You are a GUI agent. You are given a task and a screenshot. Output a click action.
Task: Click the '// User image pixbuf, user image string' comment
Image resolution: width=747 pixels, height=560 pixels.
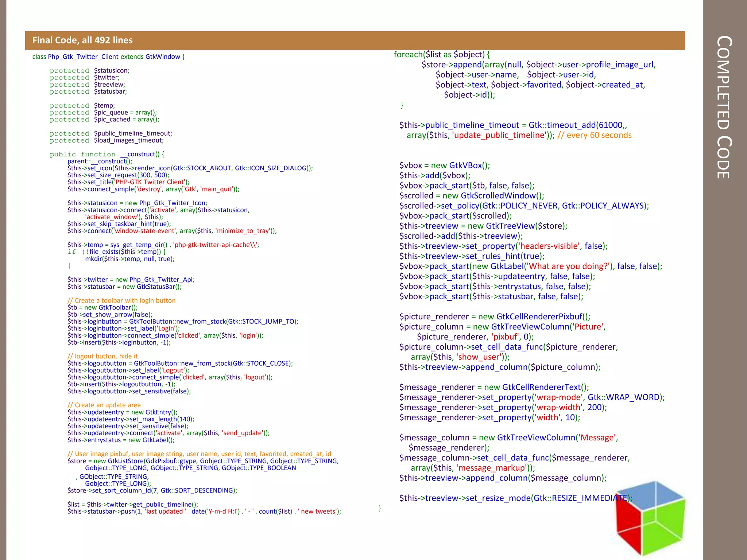tap(200, 454)
